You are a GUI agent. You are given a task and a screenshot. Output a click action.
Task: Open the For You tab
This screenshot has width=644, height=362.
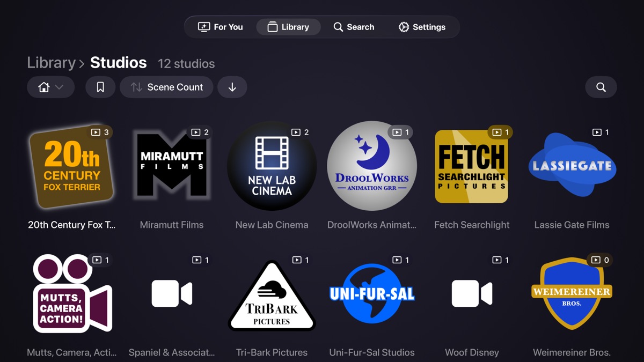[x=221, y=27]
